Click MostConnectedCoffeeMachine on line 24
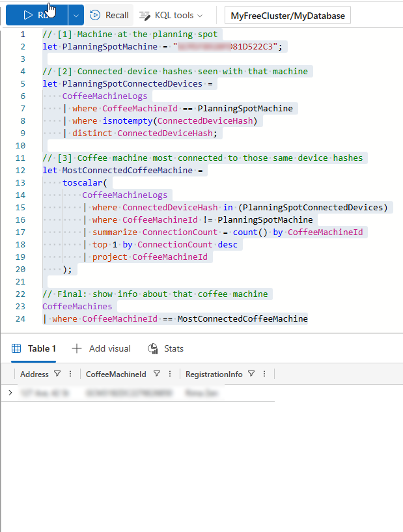 243,318
